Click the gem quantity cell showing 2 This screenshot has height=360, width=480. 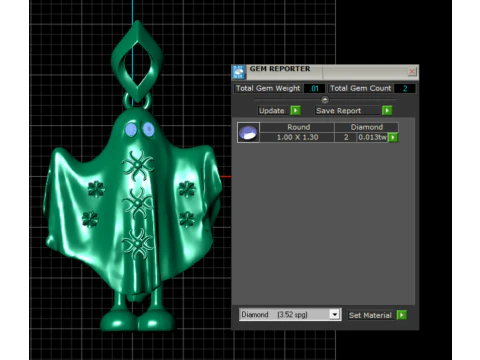pos(346,137)
